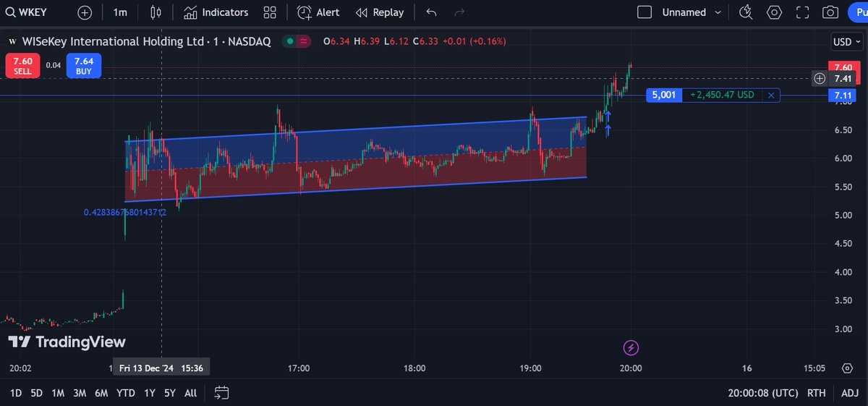Click the +0.01 (+0.16%) change value

pyautogui.click(x=474, y=41)
